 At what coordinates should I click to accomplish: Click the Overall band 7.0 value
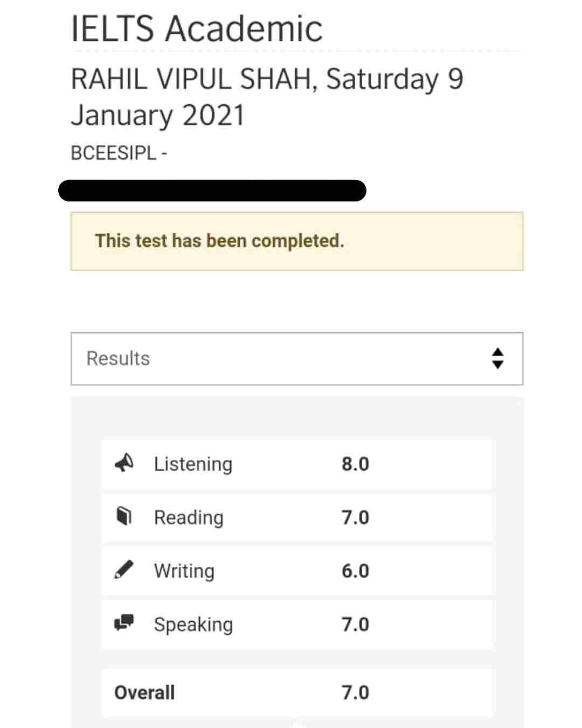355,692
